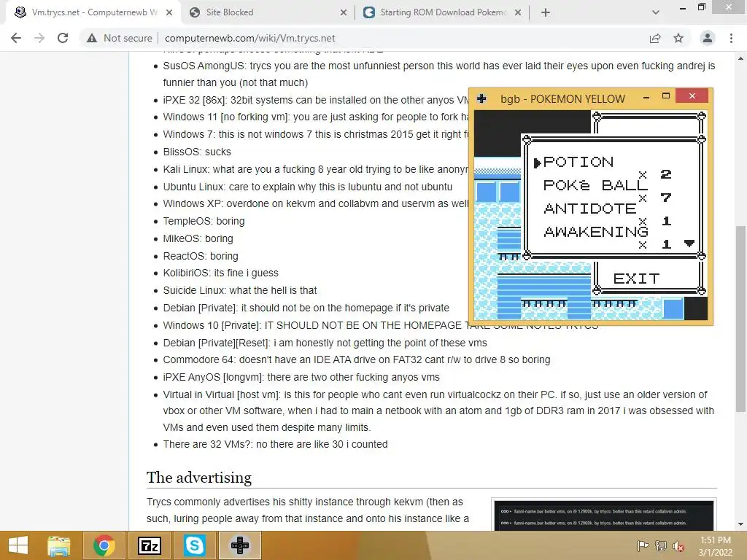Select POTION in the game item list
The height and width of the screenshot is (560, 747).
click(x=578, y=162)
